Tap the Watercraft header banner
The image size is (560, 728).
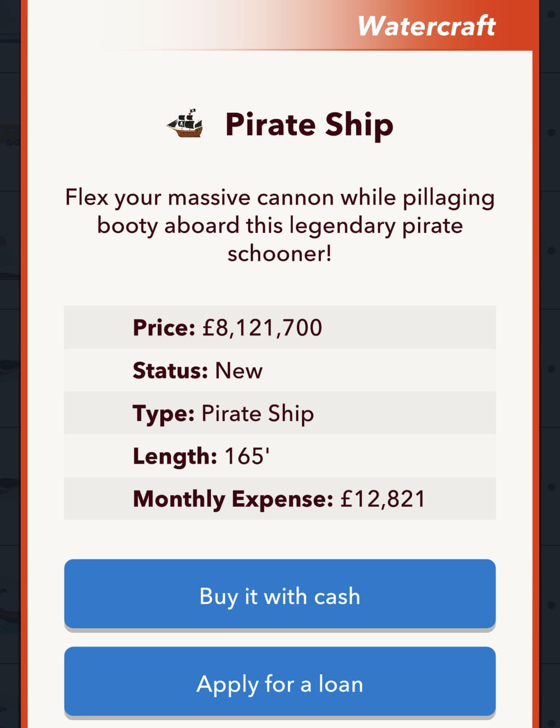[x=280, y=25]
